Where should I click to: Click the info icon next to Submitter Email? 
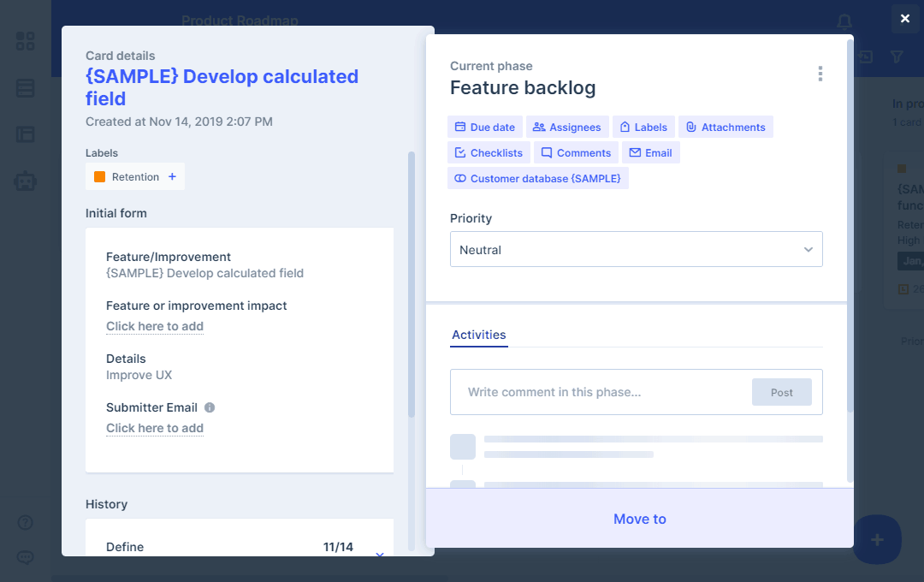(x=210, y=408)
